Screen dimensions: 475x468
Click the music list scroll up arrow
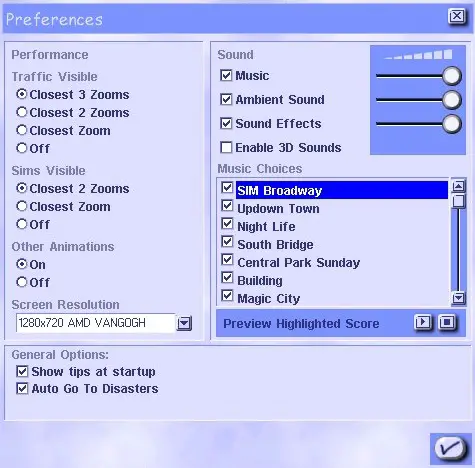[x=459, y=186]
